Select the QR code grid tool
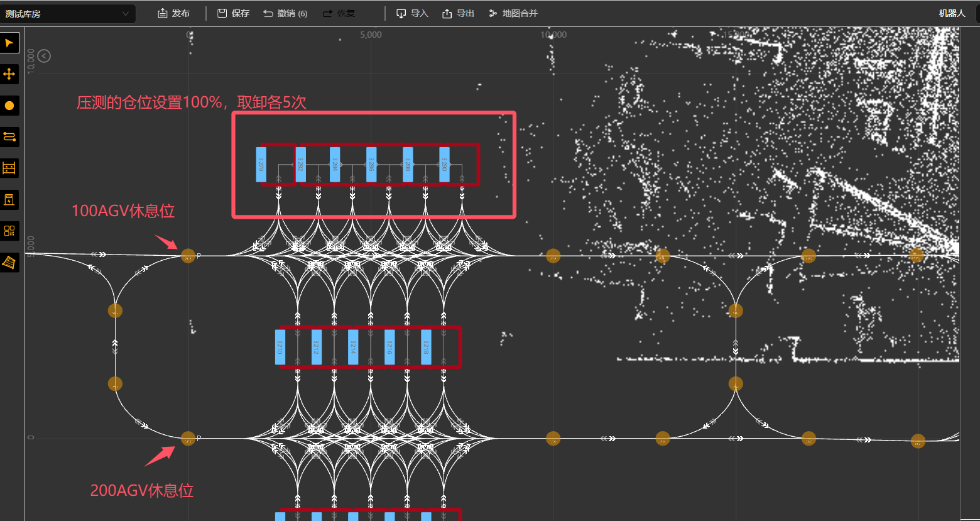 (9, 231)
